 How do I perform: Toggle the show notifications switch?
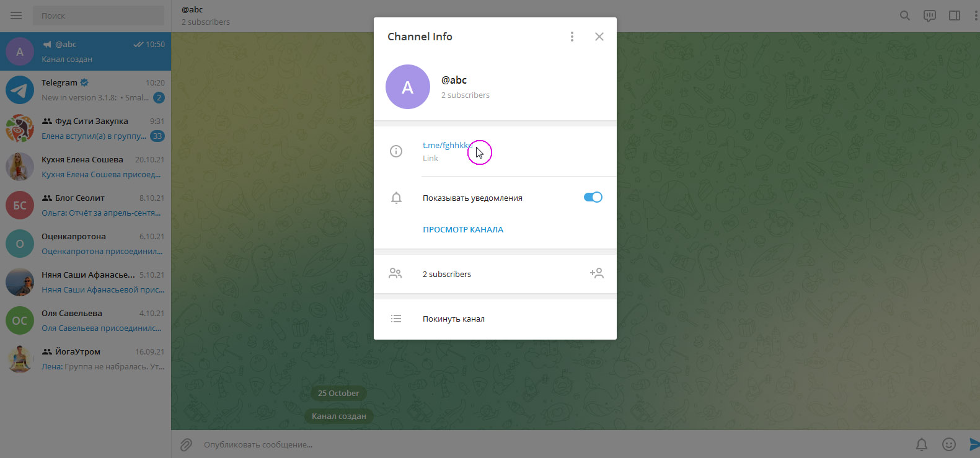[593, 198]
